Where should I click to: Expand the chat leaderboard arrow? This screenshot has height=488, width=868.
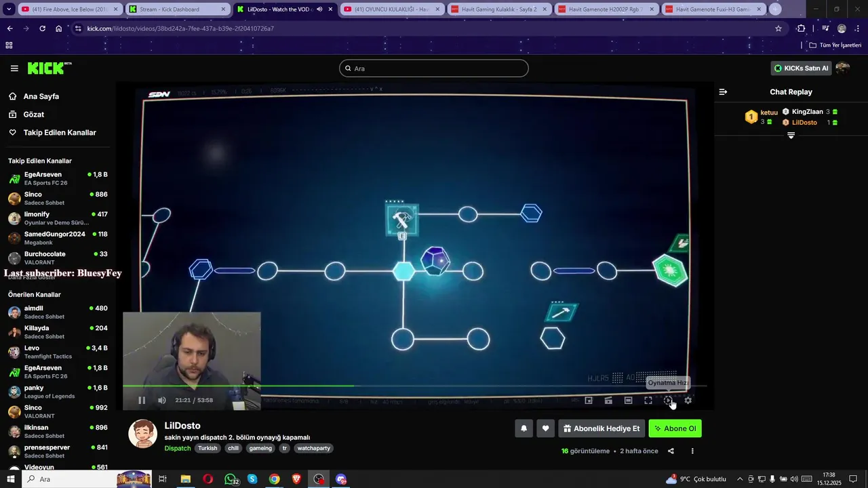[791, 136]
